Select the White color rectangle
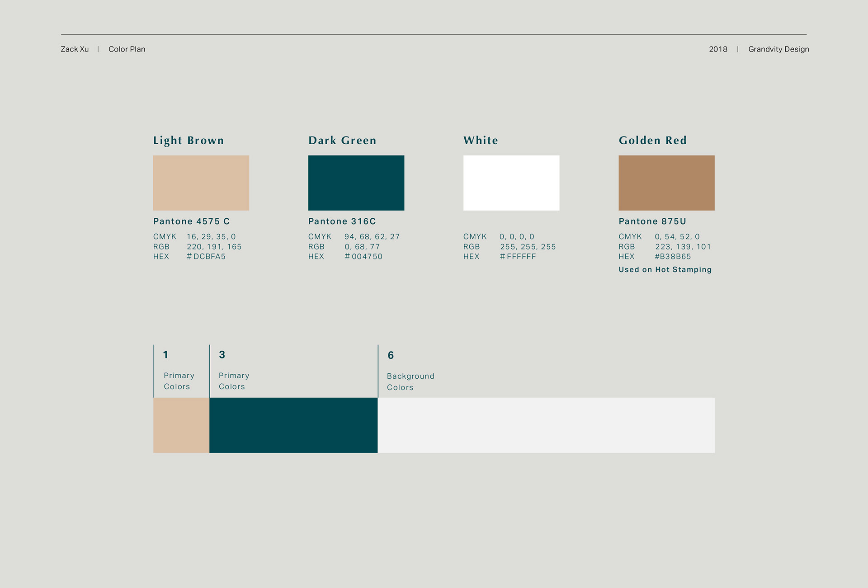The width and height of the screenshot is (868, 588). [x=511, y=183]
